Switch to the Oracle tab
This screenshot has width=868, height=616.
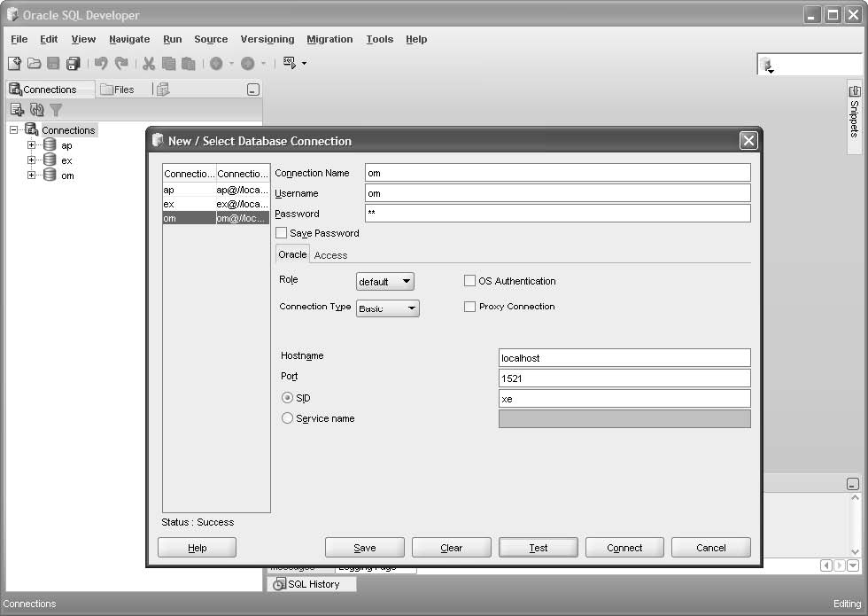292,254
